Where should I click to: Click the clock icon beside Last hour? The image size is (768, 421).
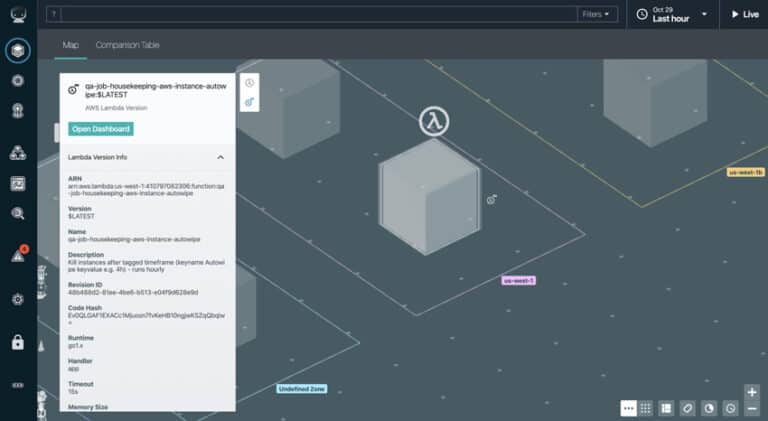point(642,15)
